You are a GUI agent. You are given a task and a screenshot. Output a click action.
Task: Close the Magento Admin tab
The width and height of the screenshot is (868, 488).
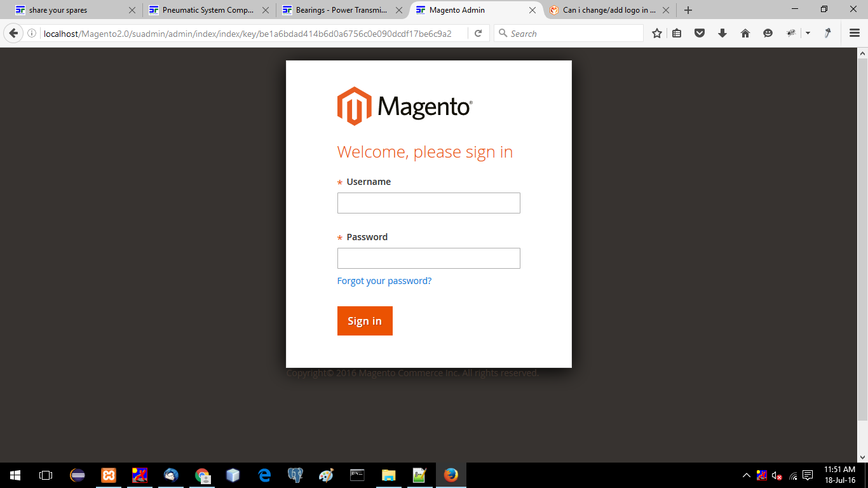click(x=532, y=10)
